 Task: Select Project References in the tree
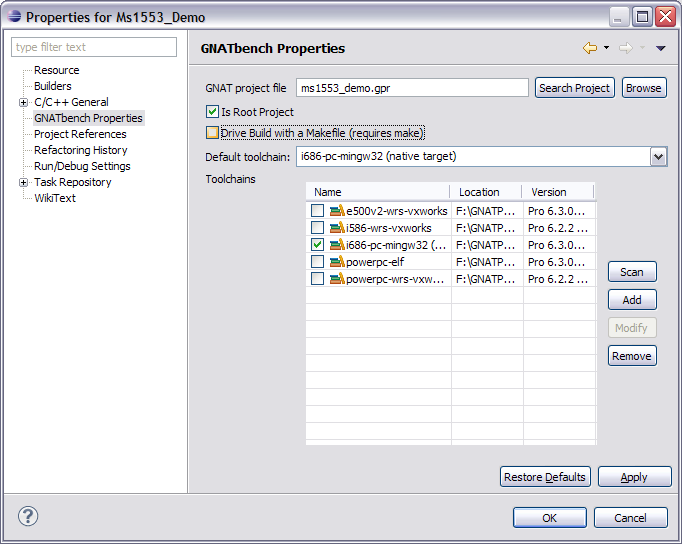point(80,134)
